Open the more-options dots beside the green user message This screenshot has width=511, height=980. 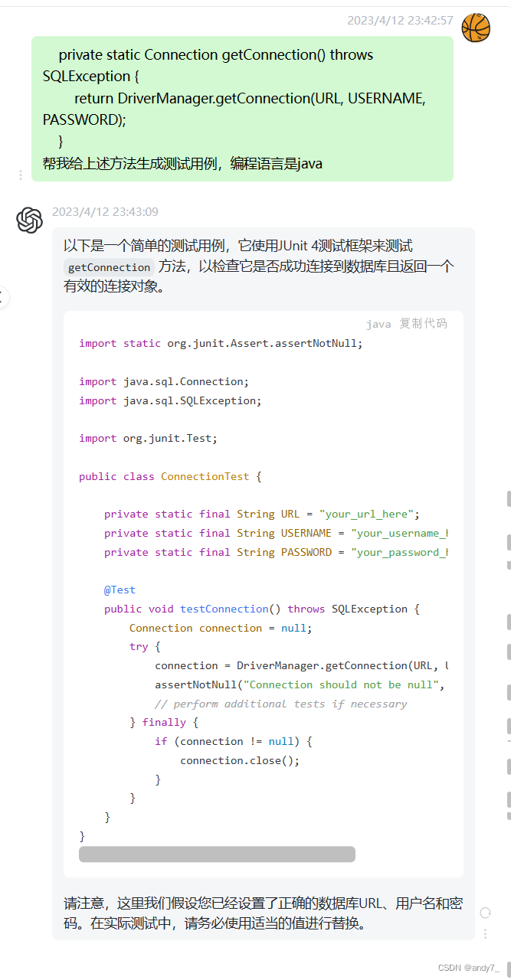20,175
